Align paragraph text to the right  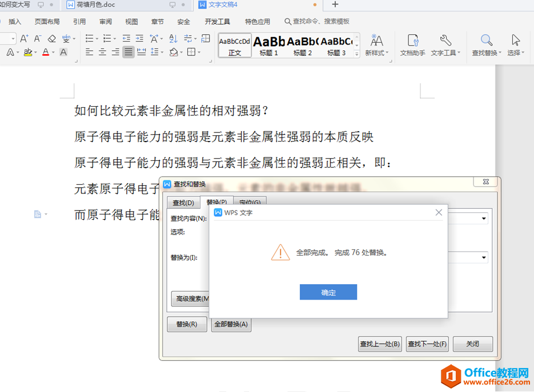pyautogui.click(x=115, y=52)
